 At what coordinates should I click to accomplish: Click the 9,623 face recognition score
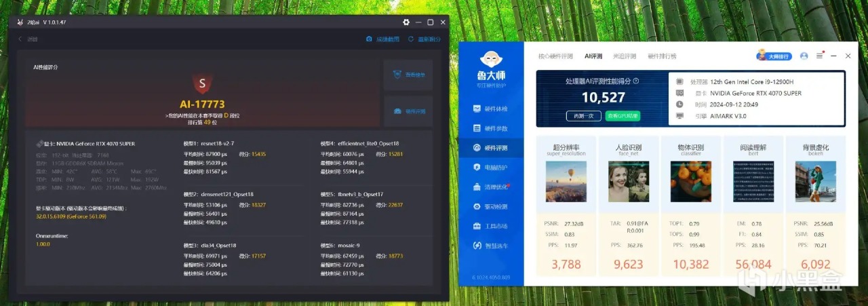point(629,265)
